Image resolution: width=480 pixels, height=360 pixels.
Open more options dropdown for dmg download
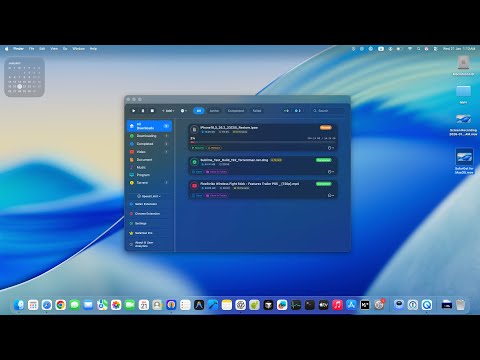click(331, 172)
